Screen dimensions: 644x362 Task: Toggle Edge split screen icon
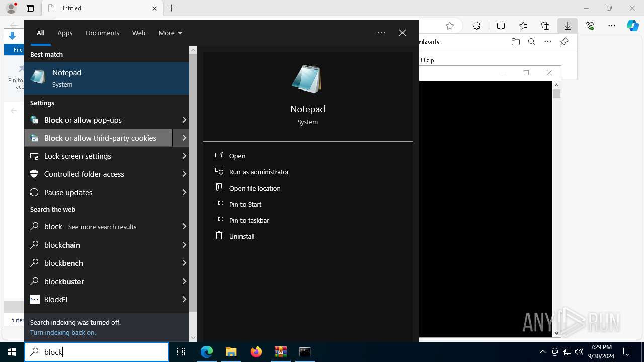tap(501, 26)
